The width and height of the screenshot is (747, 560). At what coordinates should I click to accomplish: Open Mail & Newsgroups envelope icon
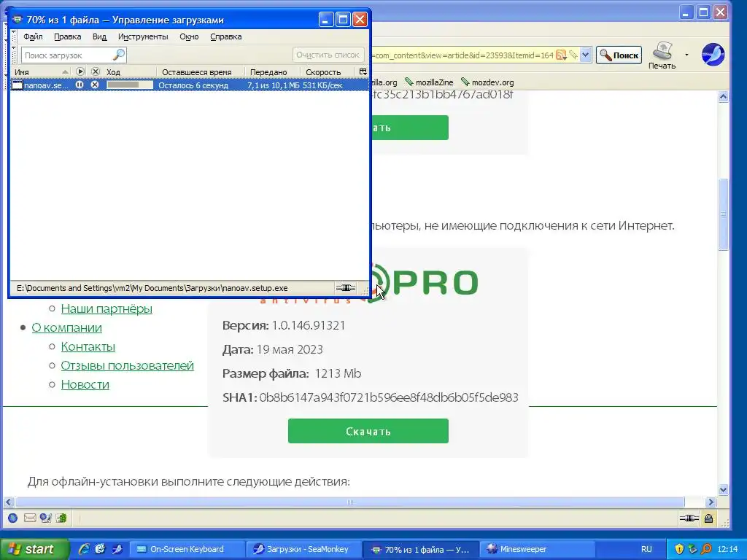[29, 518]
